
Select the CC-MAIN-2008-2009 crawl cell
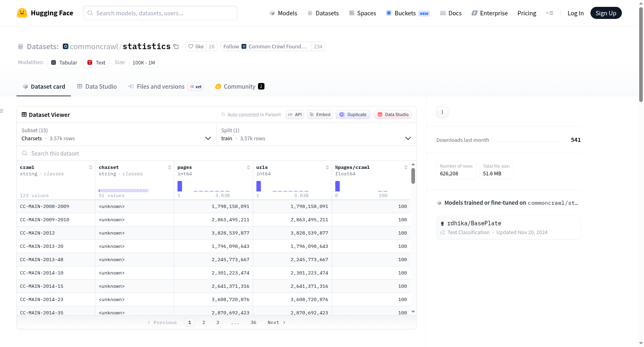point(56,206)
